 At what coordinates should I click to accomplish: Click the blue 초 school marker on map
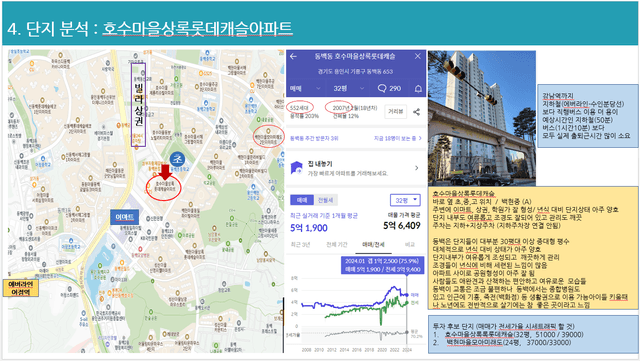(x=177, y=158)
